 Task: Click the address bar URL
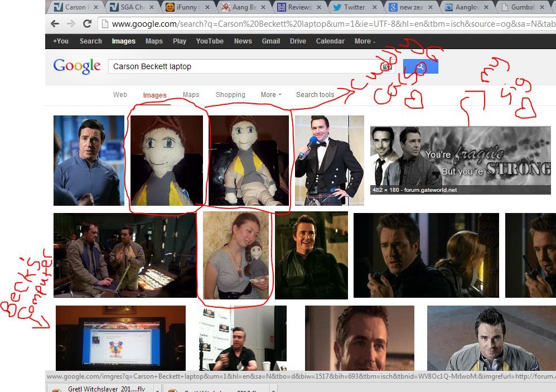pyautogui.click(x=333, y=24)
